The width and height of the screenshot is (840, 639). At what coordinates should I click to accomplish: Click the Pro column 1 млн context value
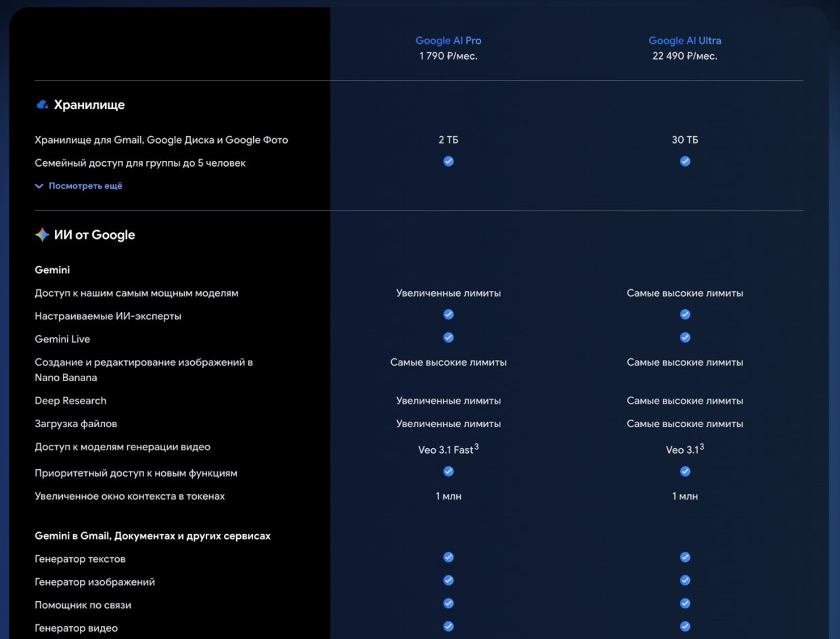click(448, 496)
